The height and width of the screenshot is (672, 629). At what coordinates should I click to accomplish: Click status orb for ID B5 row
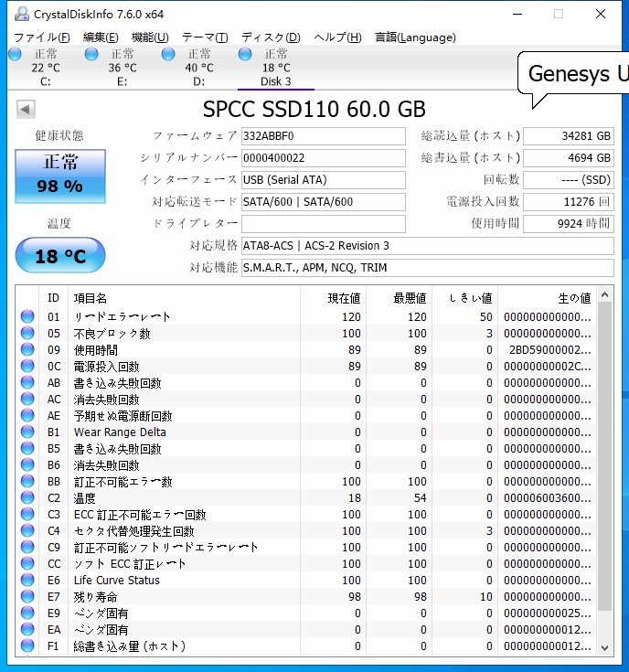pyautogui.click(x=27, y=448)
